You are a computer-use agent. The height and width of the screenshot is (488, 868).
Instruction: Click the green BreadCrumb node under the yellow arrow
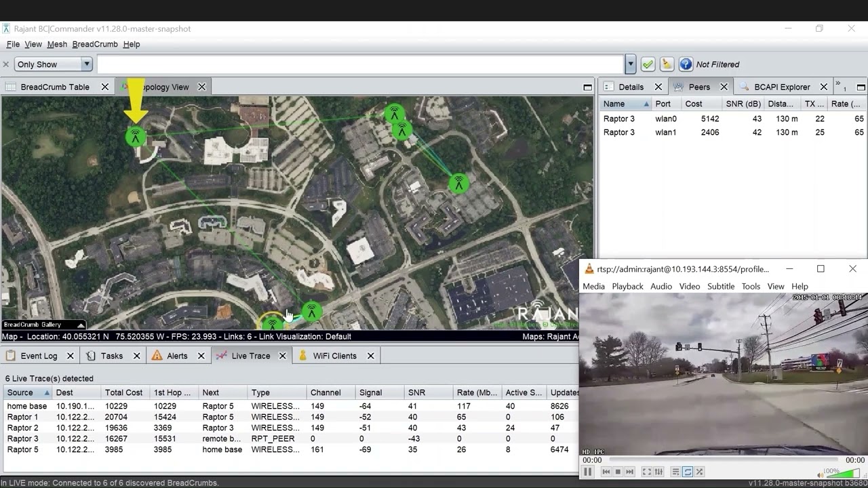[x=136, y=137]
